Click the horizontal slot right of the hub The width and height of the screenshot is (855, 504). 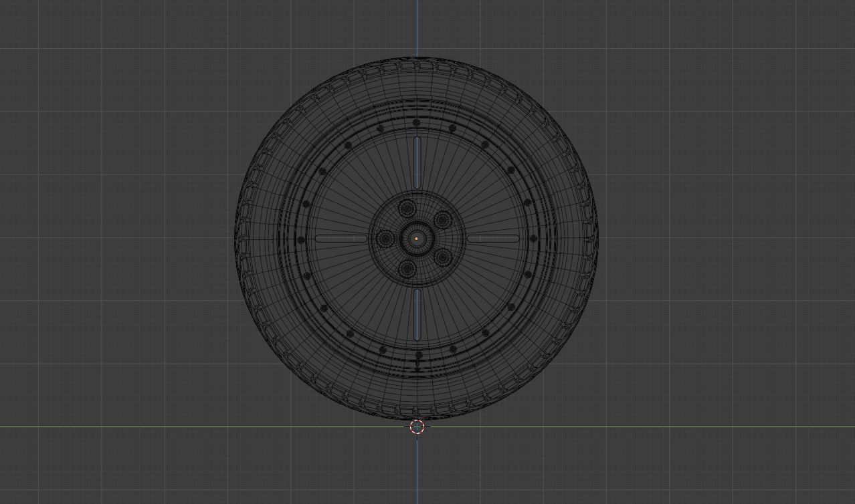493,239
